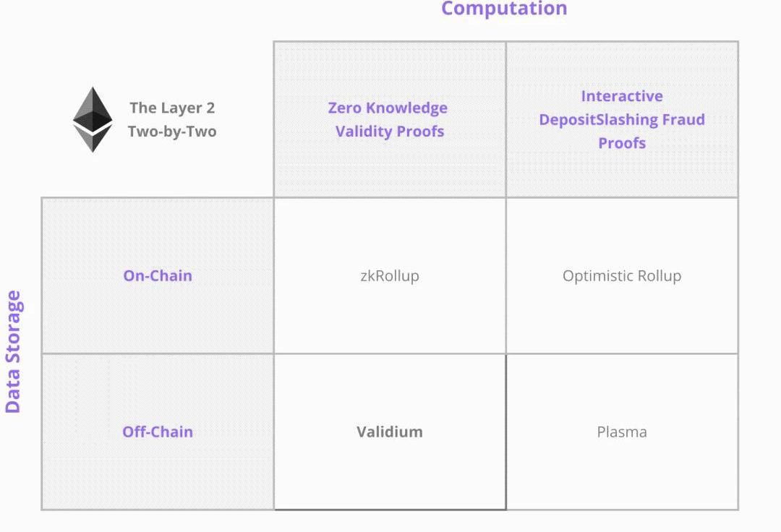
Task: Select the On-Chain row label
Action: [x=158, y=275]
